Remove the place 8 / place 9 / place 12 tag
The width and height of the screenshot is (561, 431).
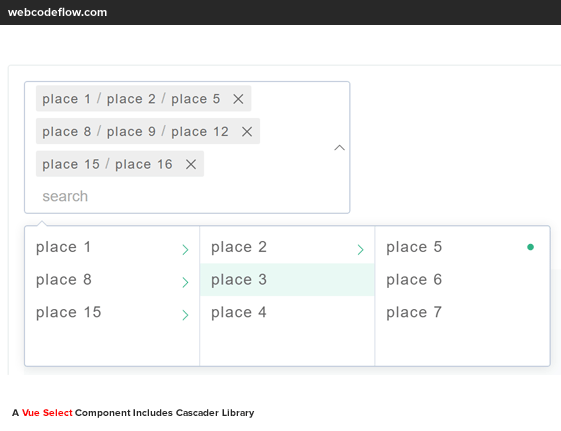[247, 132]
